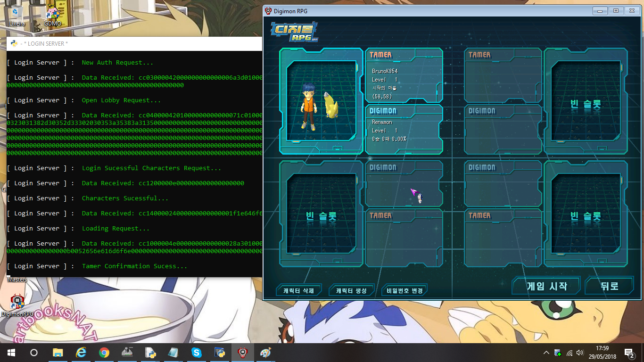The image size is (644, 362).
Task: Click 'New Auth Request...' console line
Action: click(117, 63)
